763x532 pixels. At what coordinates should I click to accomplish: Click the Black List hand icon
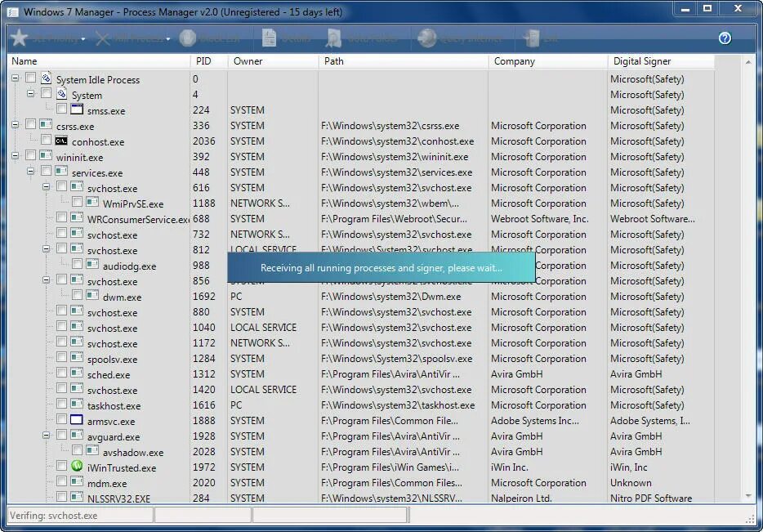pos(187,38)
